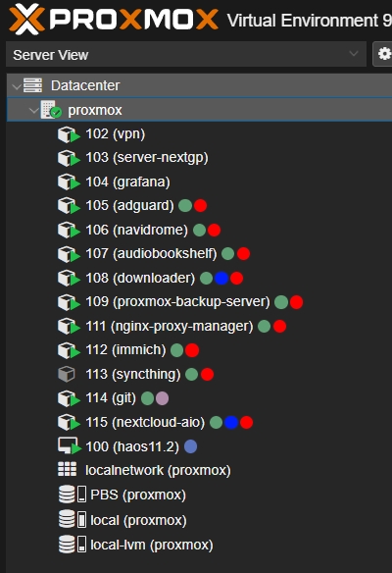Click the stopped container icon for 113 (syncthing)
The image size is (392, 573).
67,374
